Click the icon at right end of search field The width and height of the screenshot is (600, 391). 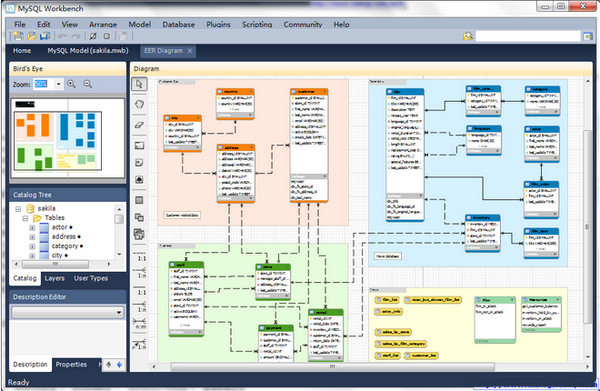pyautogui.click(x=588, y=36)
